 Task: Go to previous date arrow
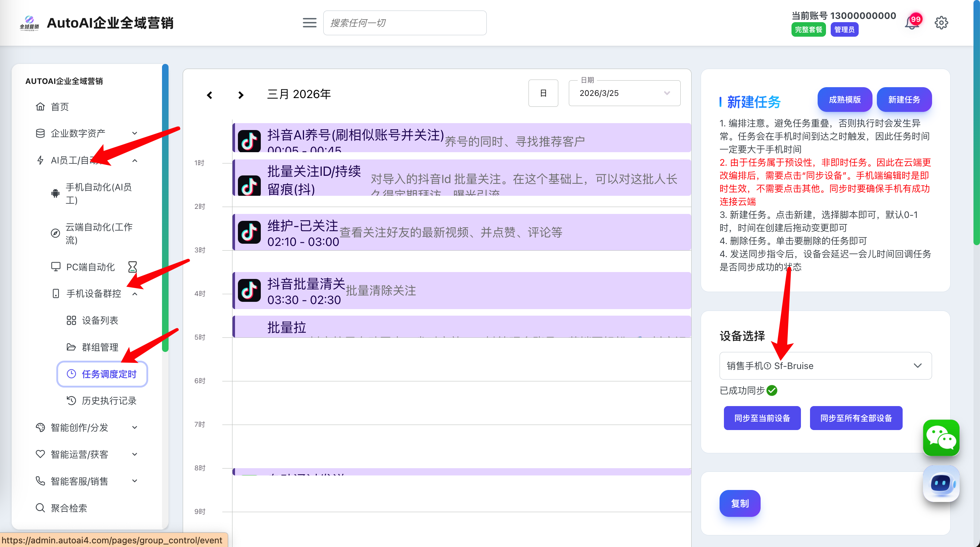click(x=210, y=95)
